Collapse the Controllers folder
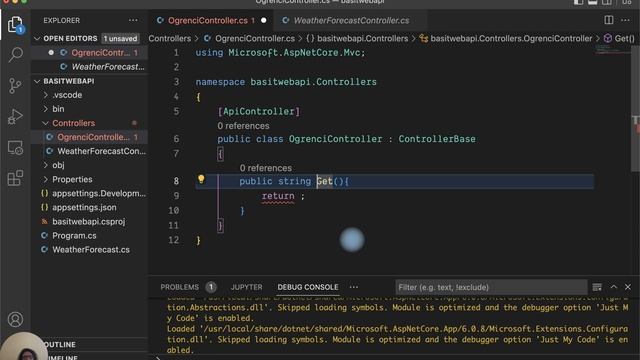Screen dimensions: 640x360 [x=46, y=123]
